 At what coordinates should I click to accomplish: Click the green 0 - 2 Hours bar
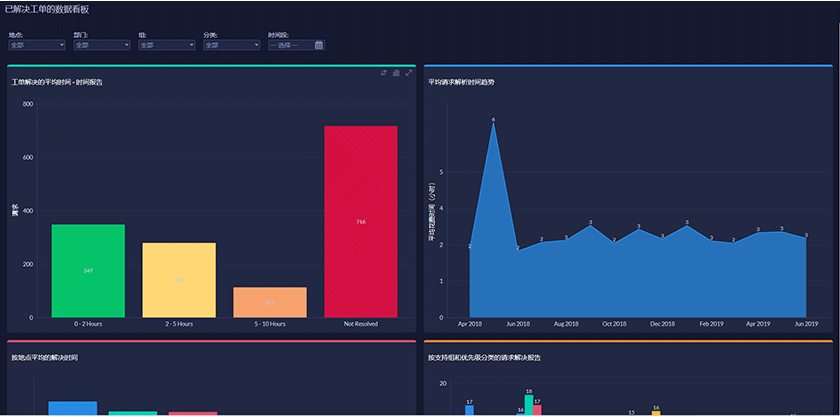click(x=88, y=271)
